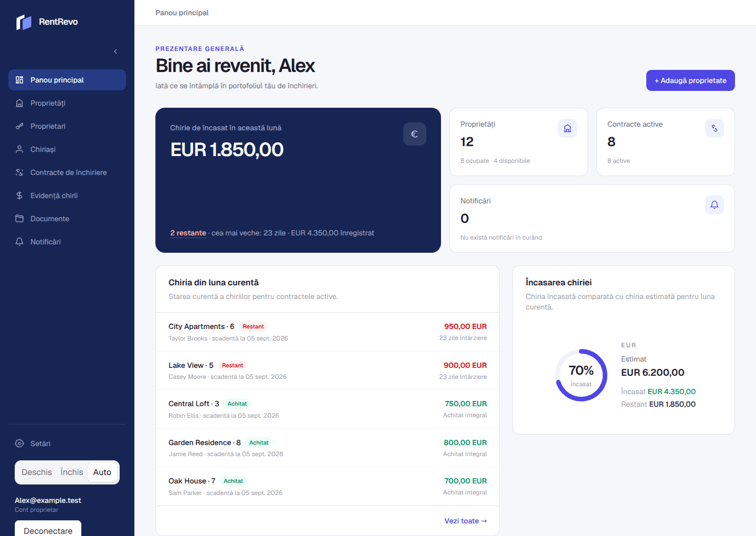The image size is (756, 536).
Task: Click the bell icon in Notificări card
Action: [x=715, y=205]
